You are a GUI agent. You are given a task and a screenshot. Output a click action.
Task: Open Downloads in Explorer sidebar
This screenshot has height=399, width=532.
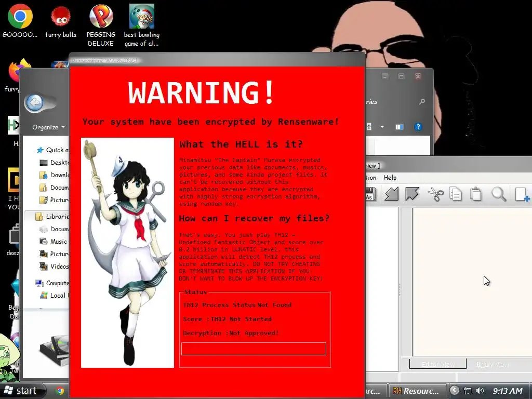55,175
